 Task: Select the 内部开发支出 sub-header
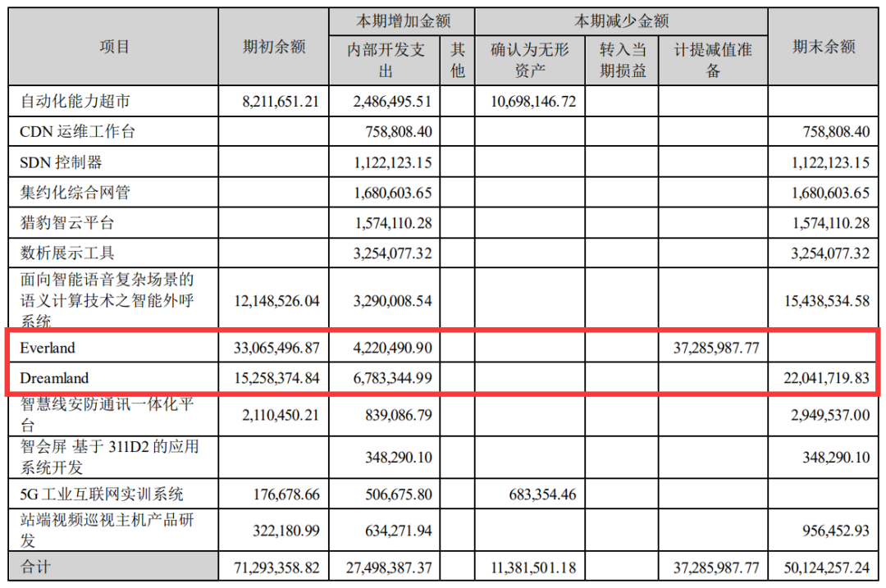tap(386, 60)
